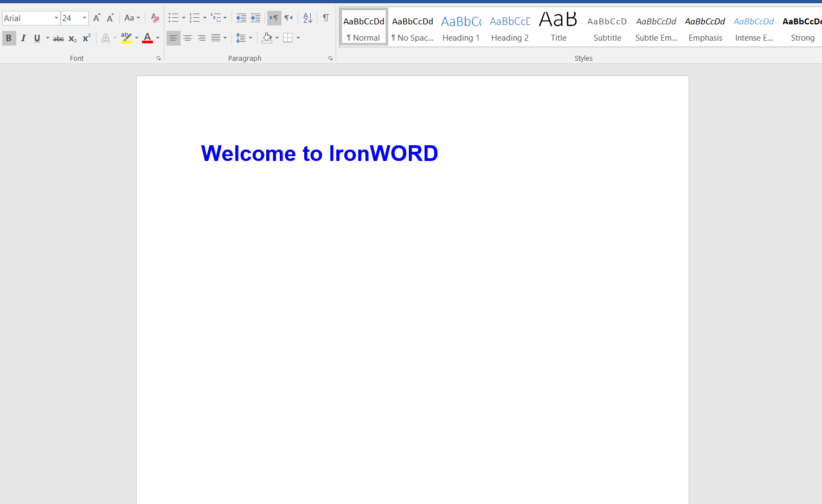Increase the paragraph indent
The image size is (822, 504).
pos(255,18)
